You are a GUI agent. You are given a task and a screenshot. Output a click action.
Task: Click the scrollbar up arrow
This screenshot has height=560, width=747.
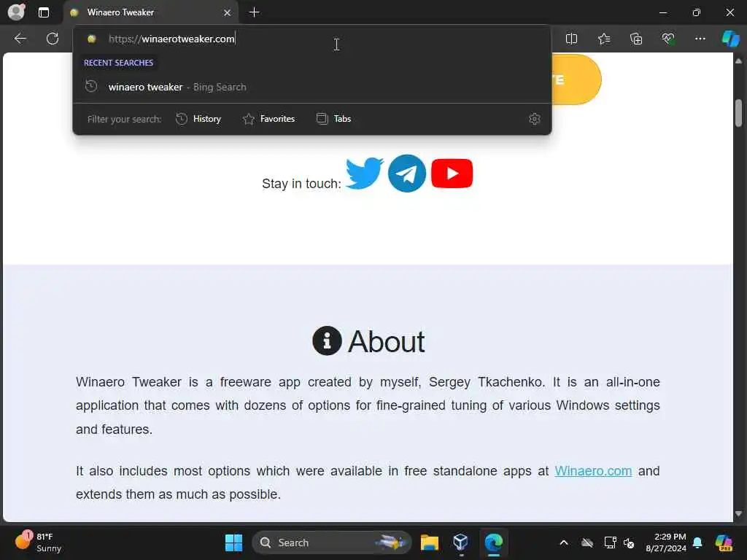coord(738,61)
